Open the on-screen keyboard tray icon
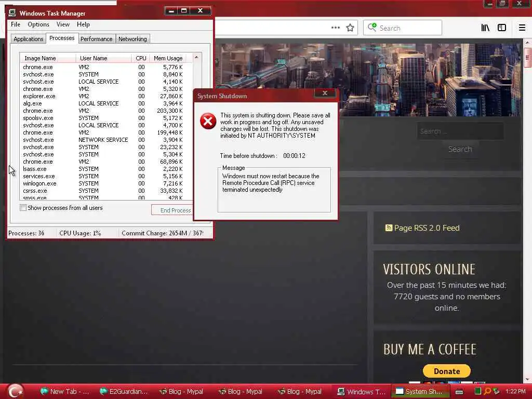 459,392
